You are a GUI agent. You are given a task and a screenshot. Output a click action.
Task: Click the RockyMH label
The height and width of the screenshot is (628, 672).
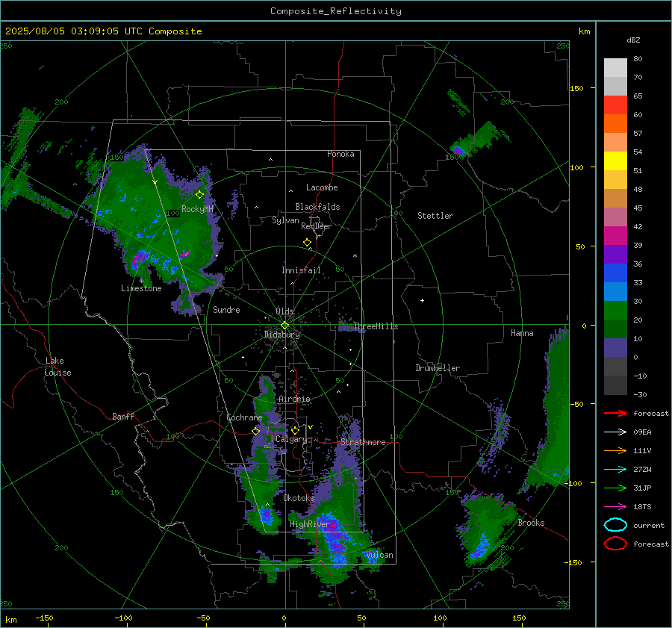[197, 209]
